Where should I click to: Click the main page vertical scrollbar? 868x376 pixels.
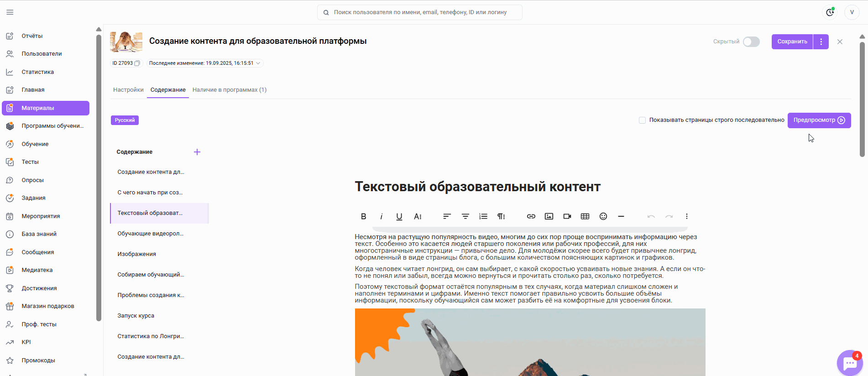[x=862, y=99]
